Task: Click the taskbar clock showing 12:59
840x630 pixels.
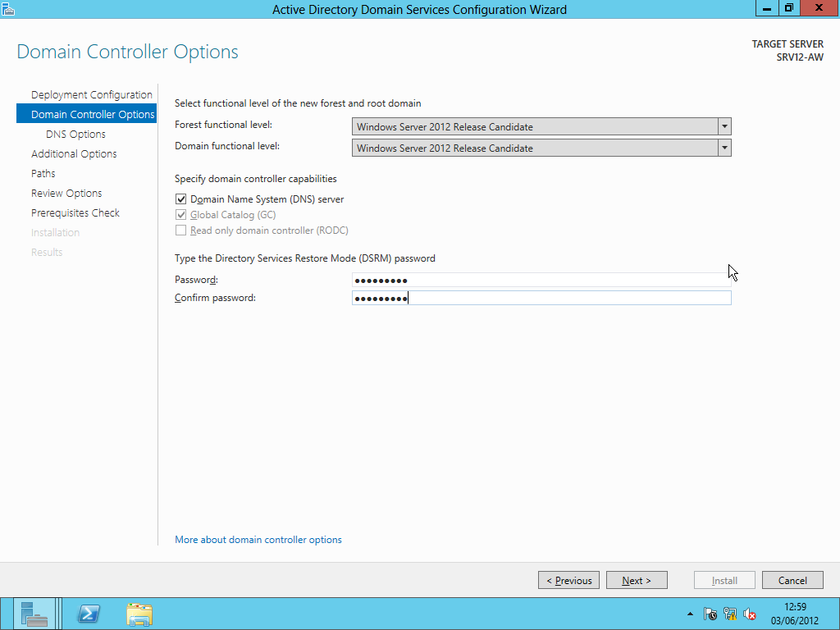Action: (x=794, y=614)
